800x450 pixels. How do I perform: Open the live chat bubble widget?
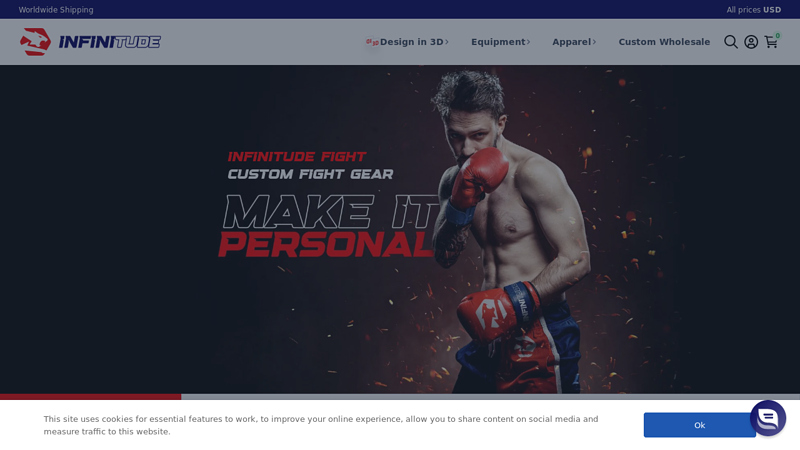[768, 418]
